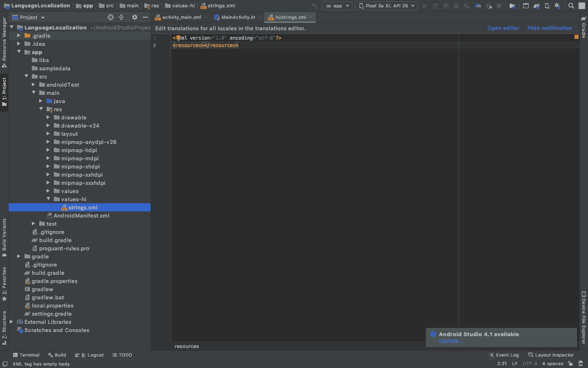The width and height of the screenshot is (588, 368).
Task: Change highlighting level via Hector icon
Action: point(581,364)
